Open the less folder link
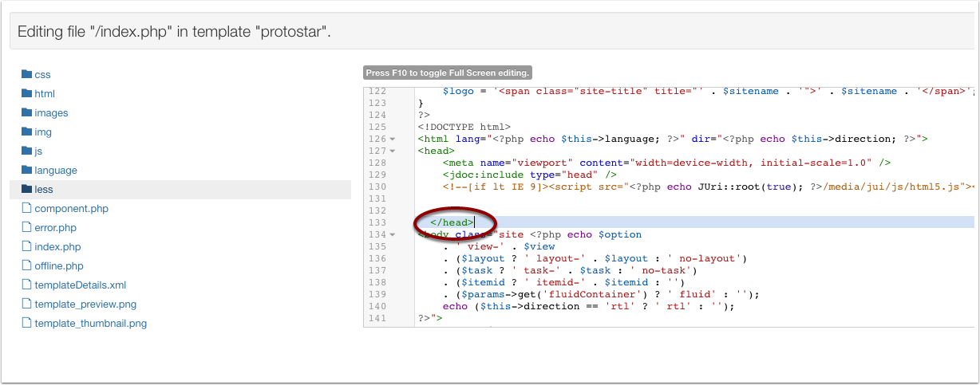980x385 pixels. coord(44,190)
